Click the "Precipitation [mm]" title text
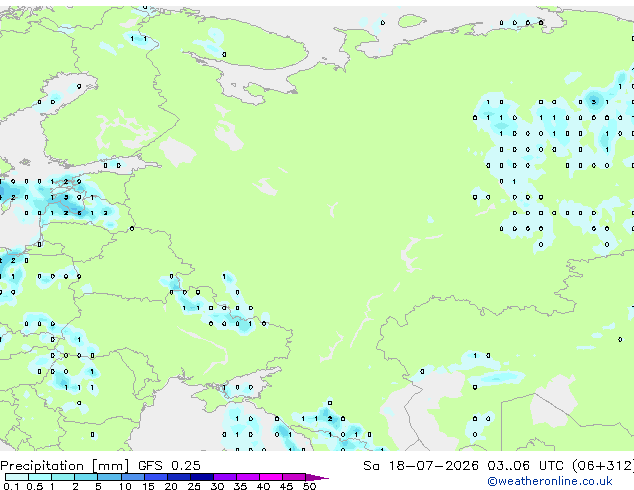The width and height of the screenshot is (634, 490). click(65, 466)
